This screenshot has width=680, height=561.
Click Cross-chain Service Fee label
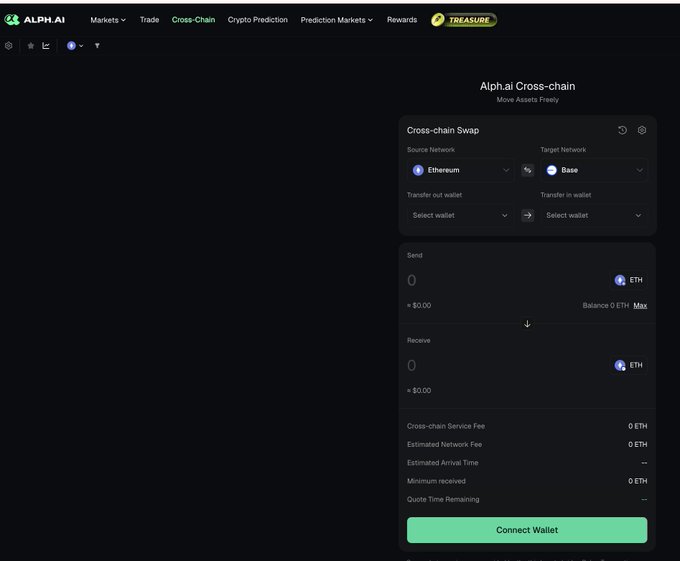(x=446, y=426)
